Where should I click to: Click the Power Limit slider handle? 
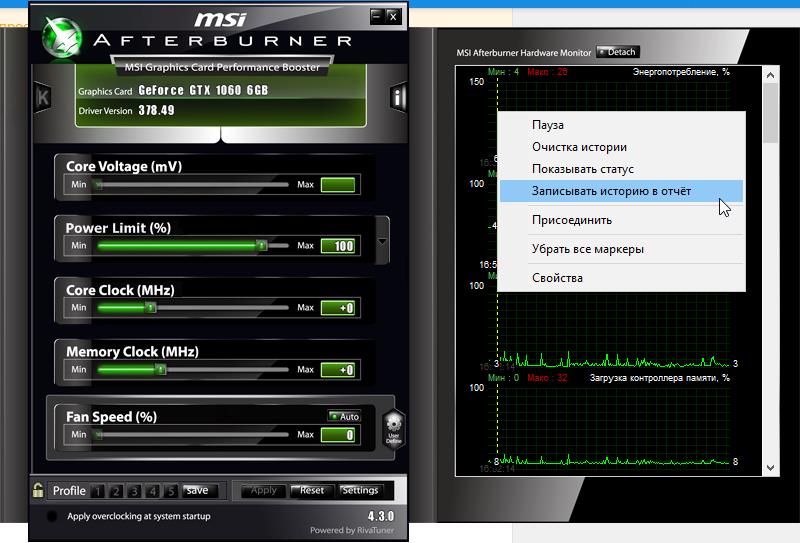(x=261, y=245)
